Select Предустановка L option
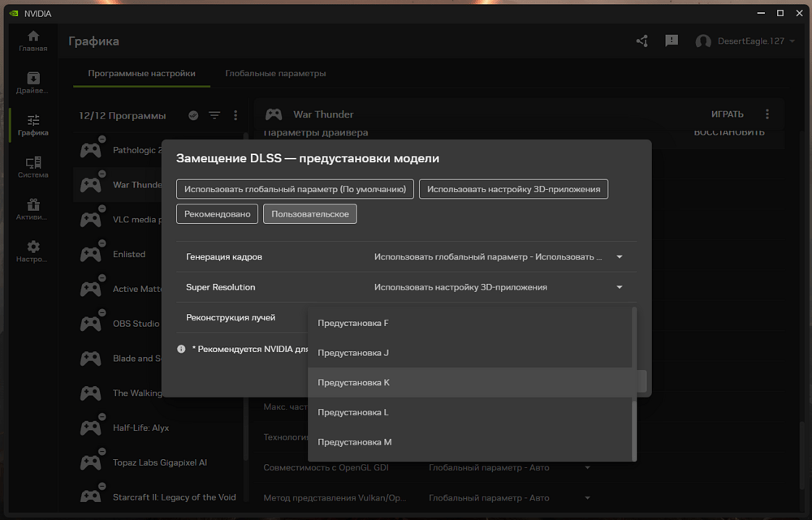This screenshot has width=812, height=520. (x=469, y=412)
